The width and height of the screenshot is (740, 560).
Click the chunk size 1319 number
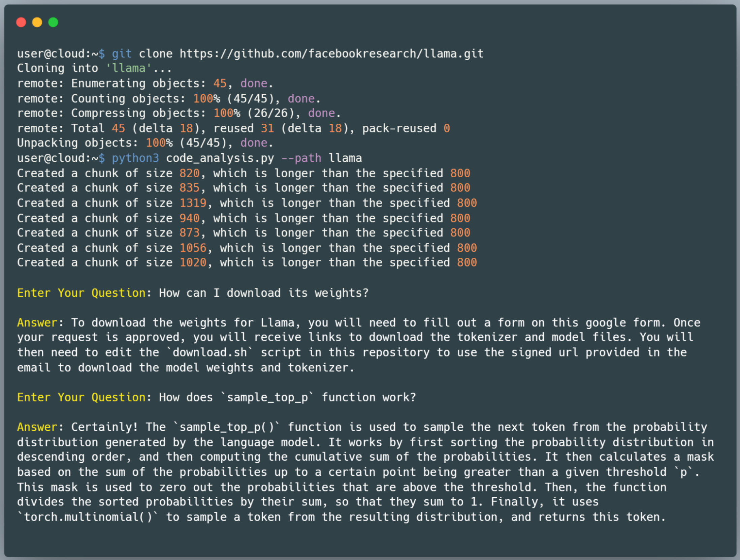pyautogui.click(x=193, y=203)
